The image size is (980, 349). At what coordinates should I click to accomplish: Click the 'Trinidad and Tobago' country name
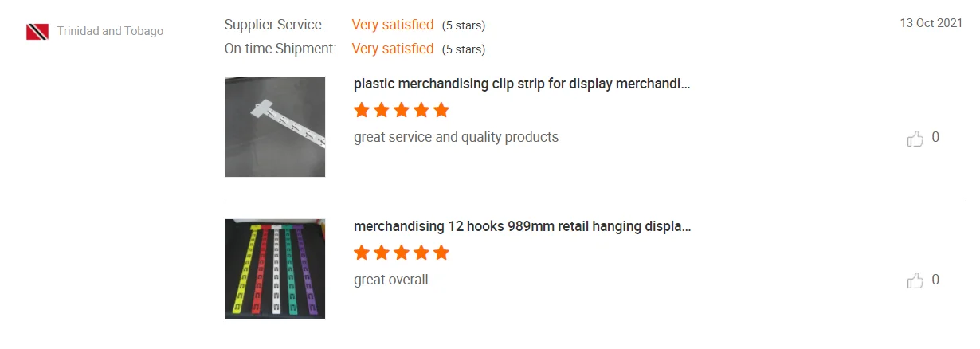click(110, 31)
